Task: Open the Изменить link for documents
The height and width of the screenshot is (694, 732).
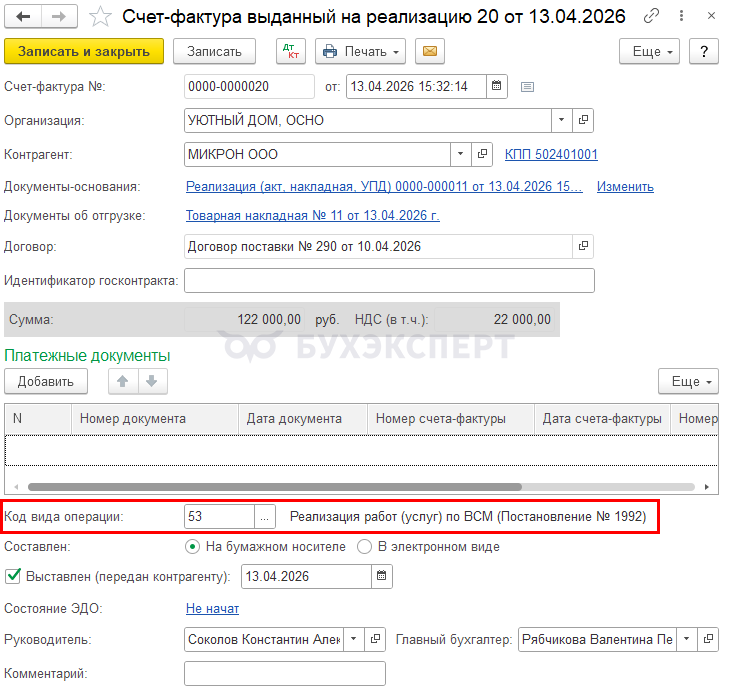Action: 625,186
